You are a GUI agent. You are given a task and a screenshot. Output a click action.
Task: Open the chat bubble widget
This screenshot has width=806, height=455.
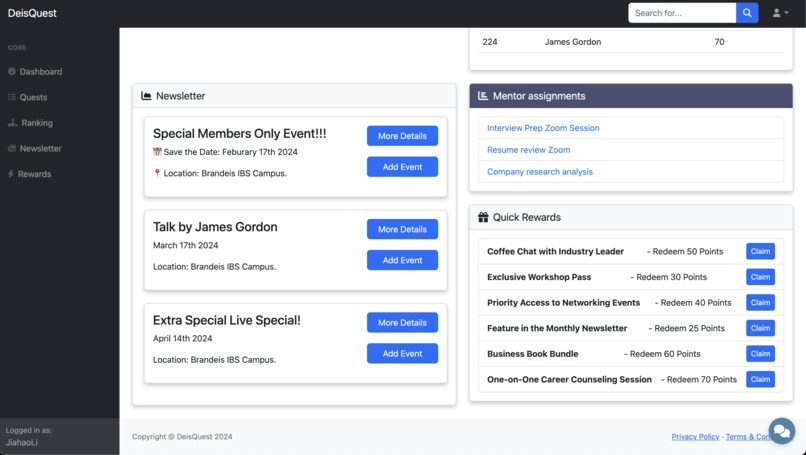pyautogui.click(x=782, y=430)
